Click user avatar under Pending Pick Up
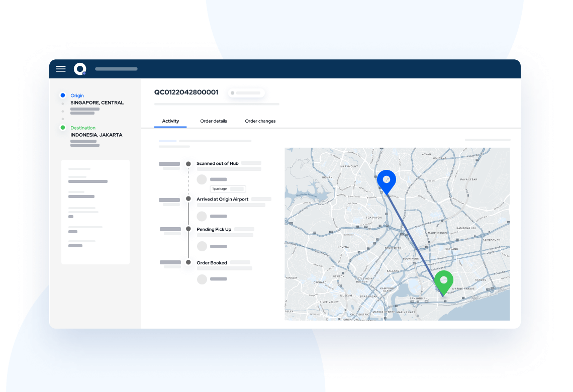This screenshot has width=573, height=392. tap(202, 246)
